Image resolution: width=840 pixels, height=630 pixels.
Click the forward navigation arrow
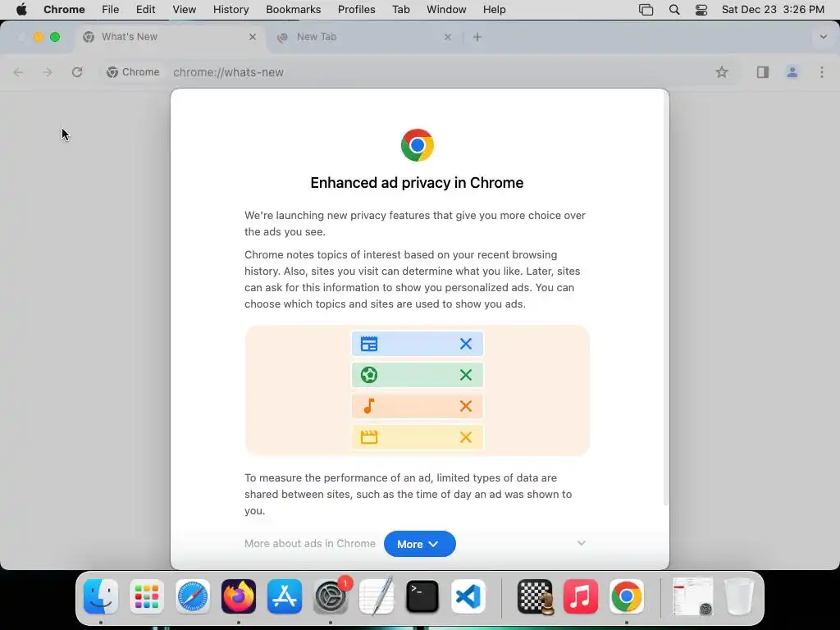(x=48, y=72)
